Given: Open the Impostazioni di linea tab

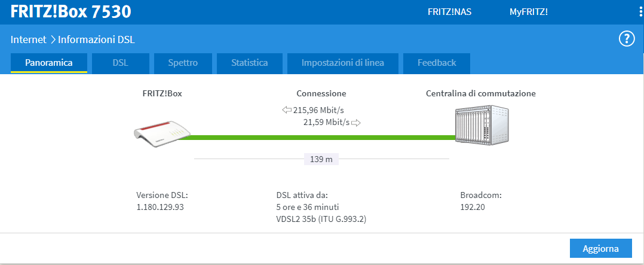Looking at the screenshot, I should 342,63.
